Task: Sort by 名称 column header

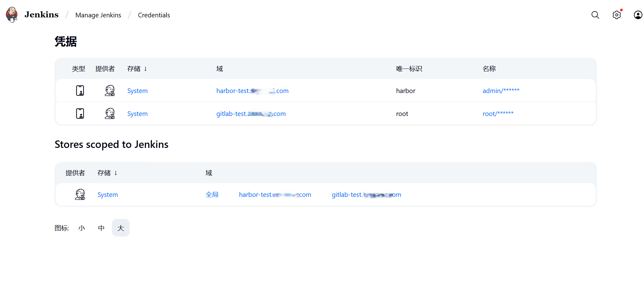Action: click(x=489, y=69)
